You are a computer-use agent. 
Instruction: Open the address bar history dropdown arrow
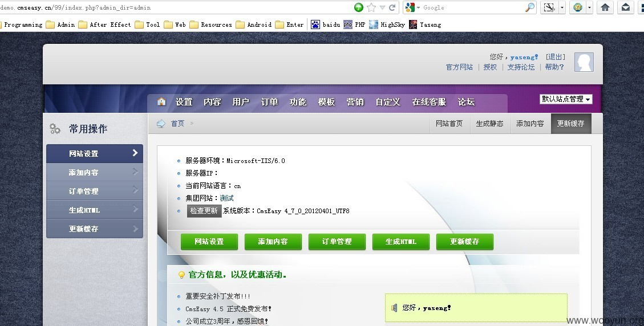382,7
